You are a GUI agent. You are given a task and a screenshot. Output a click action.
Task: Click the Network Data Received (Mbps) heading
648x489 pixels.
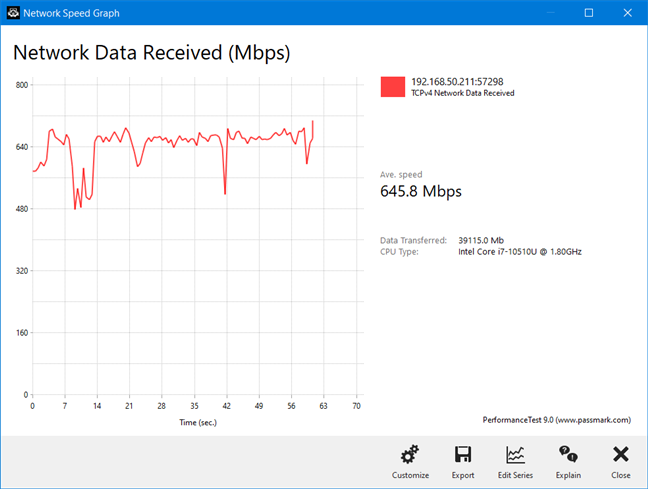[x=152, y=53]
